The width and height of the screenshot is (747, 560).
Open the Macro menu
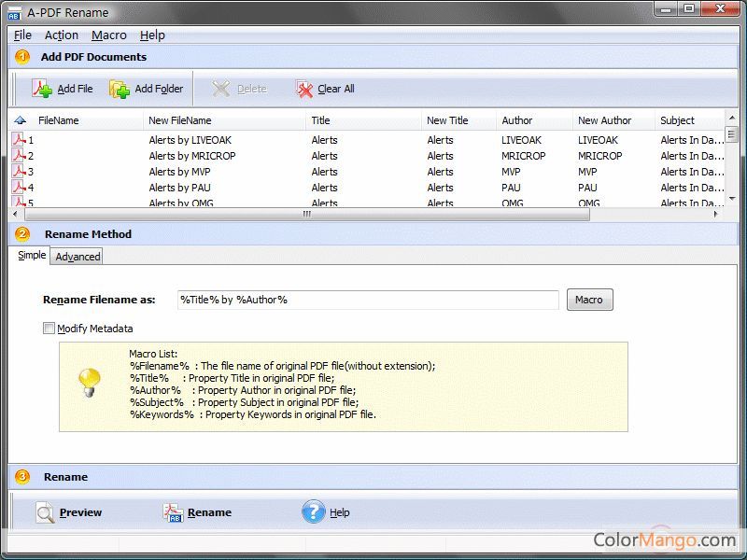coord(109,35)
